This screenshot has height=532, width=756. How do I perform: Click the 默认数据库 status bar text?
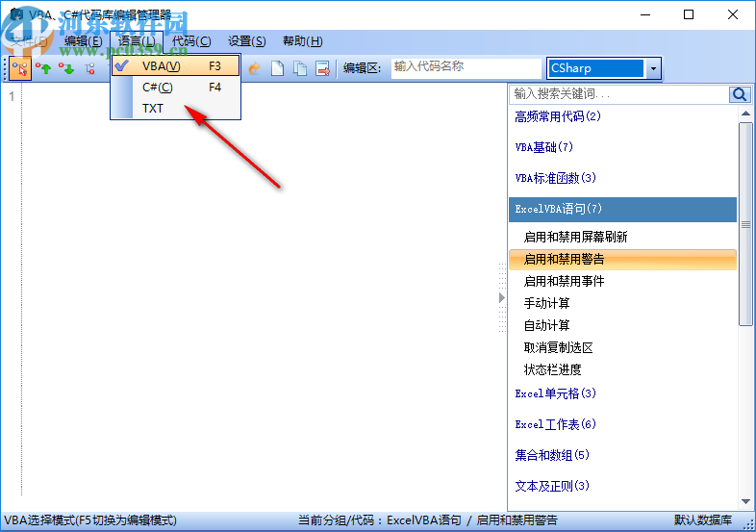[702, 520]
